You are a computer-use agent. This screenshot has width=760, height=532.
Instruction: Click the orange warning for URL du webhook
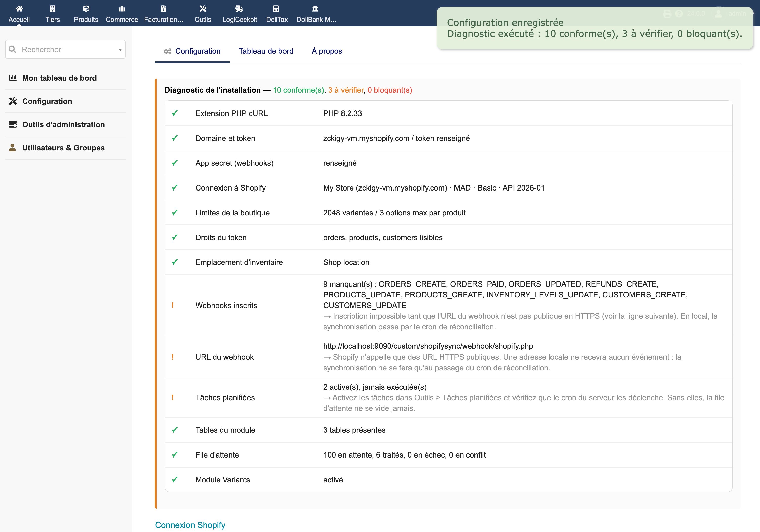coord(173,357)
